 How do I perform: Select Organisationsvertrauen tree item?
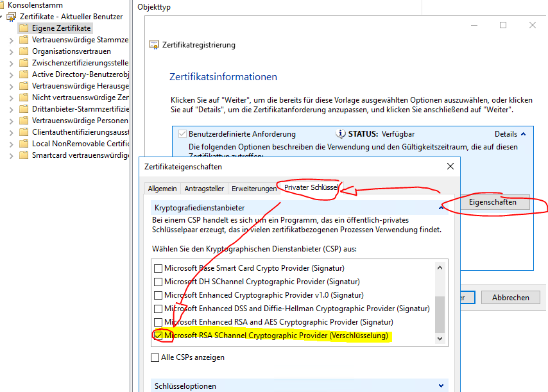tap(71, 51)
